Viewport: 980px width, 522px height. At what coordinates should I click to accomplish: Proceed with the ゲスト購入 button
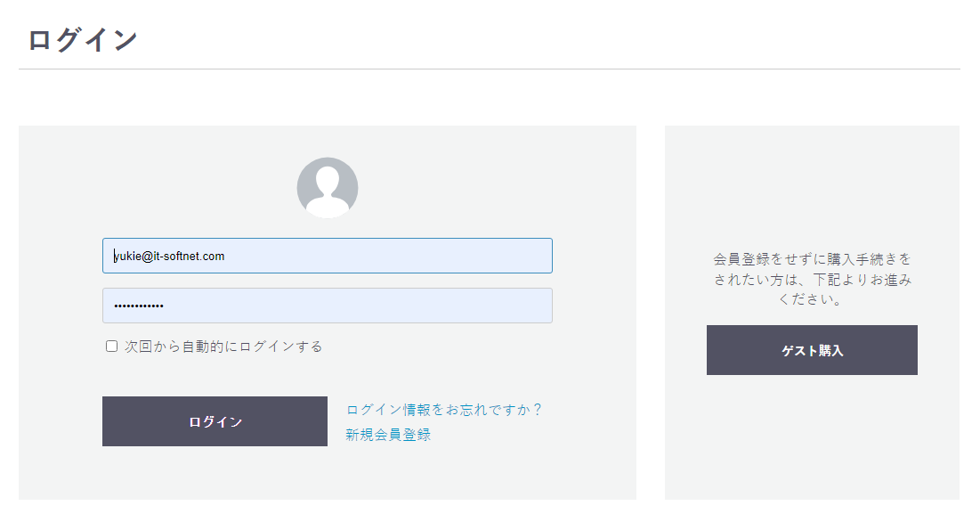812,350
